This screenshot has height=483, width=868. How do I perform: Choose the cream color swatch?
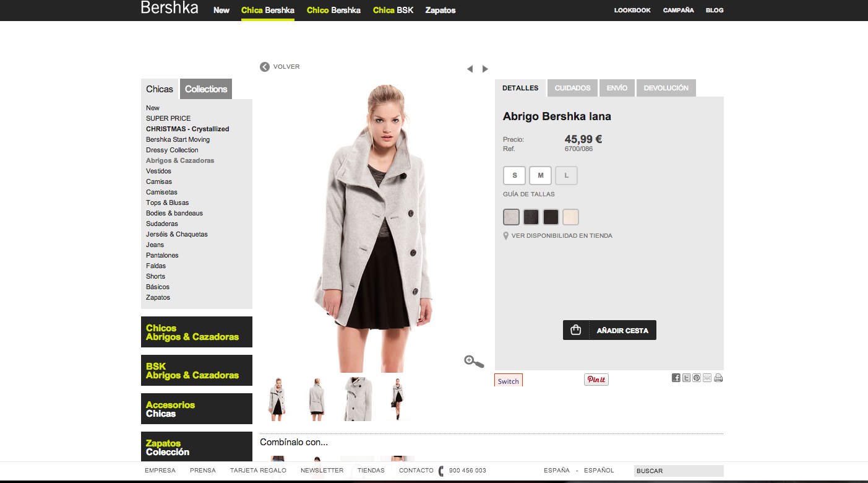coord(571,217)
